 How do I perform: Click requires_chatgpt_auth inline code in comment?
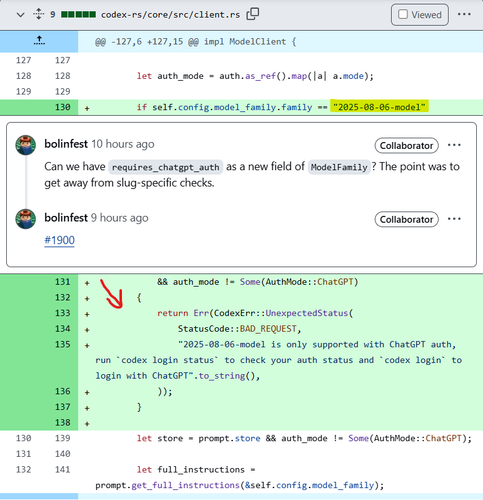(x=165, y=167)
